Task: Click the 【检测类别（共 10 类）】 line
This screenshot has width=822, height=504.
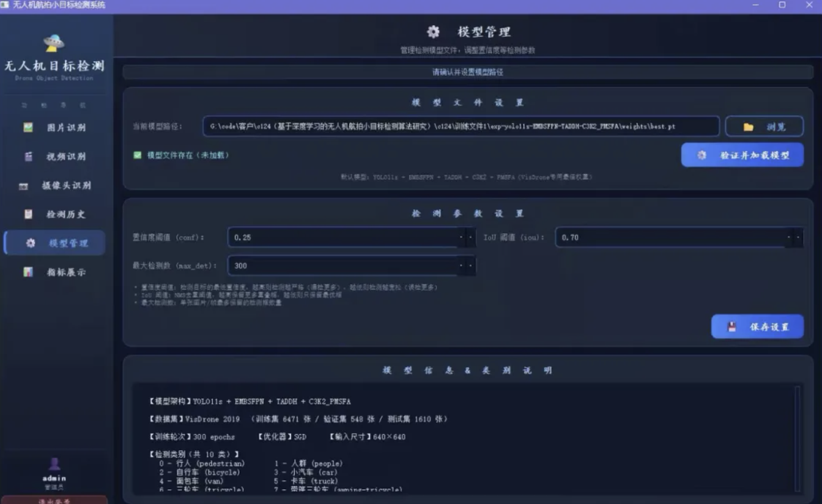Action: click(x=194, y=454)
